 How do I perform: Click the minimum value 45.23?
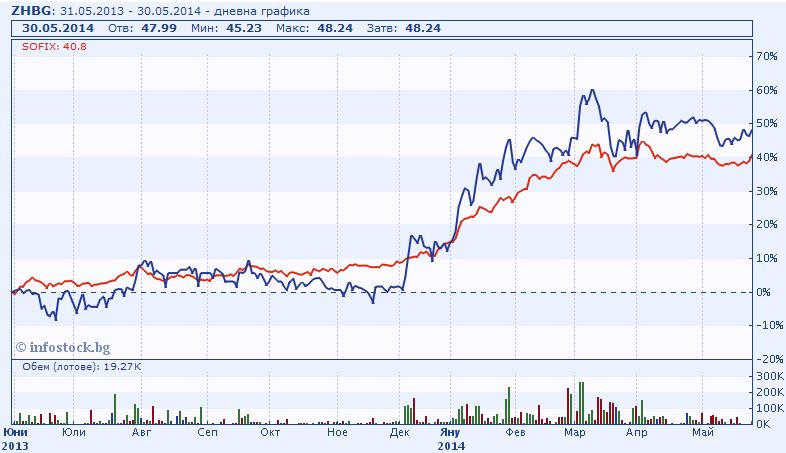(244, 28)
